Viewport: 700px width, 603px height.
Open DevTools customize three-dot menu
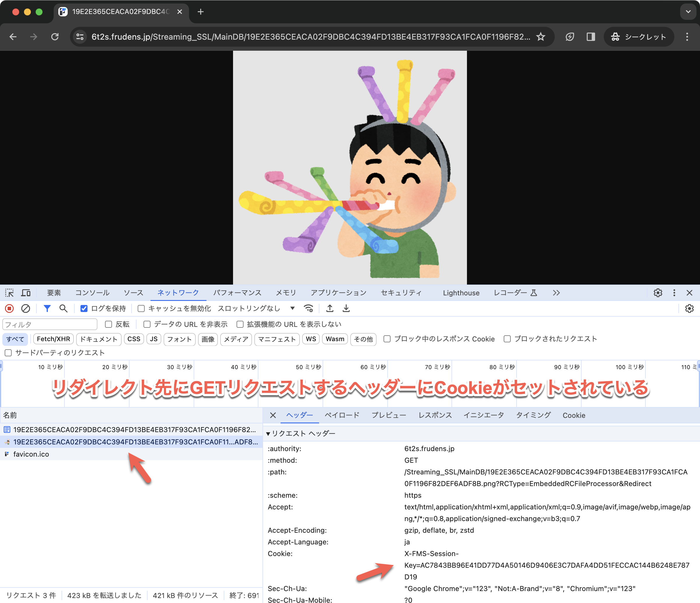coord(674,293)
